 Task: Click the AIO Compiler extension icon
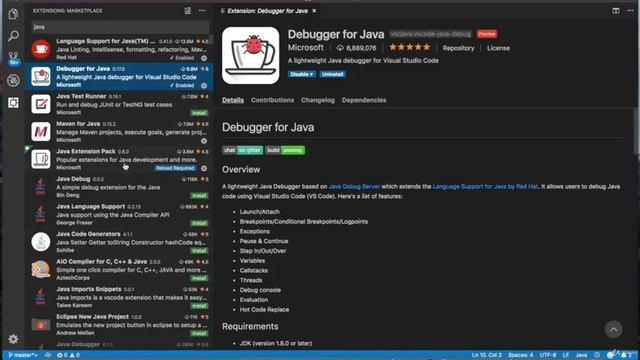[x=41, y=269]
